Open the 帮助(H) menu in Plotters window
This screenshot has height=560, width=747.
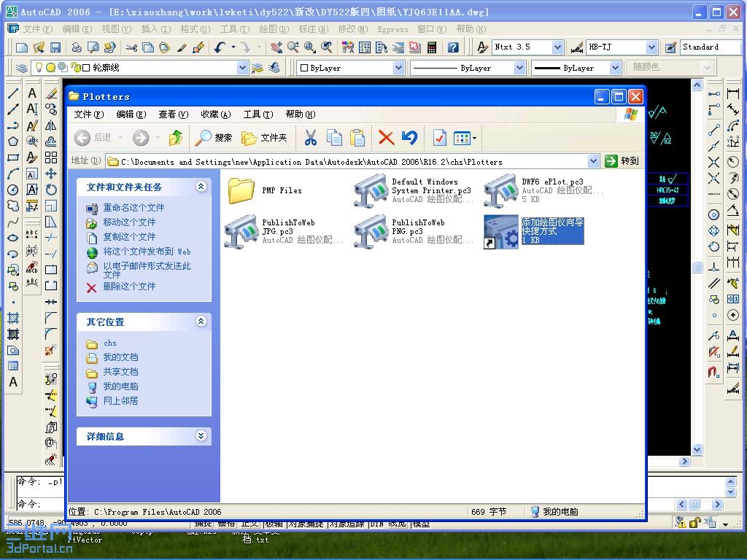pos(301,114)
